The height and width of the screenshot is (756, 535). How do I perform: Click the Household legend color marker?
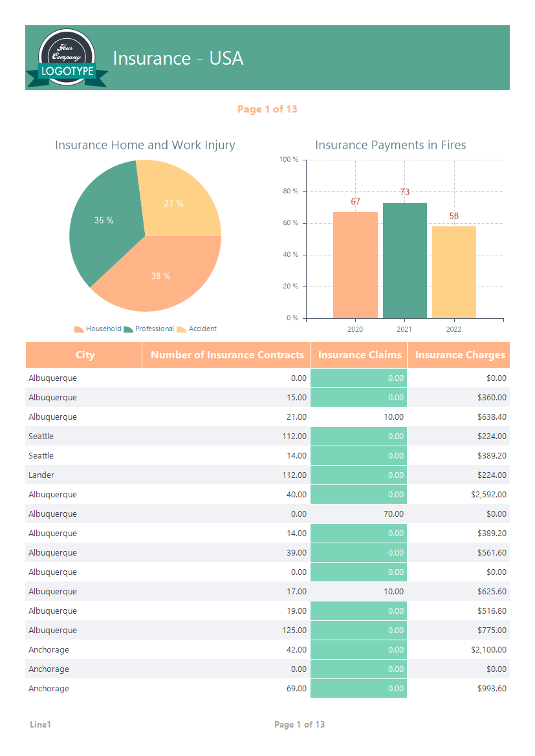(79, 329)
